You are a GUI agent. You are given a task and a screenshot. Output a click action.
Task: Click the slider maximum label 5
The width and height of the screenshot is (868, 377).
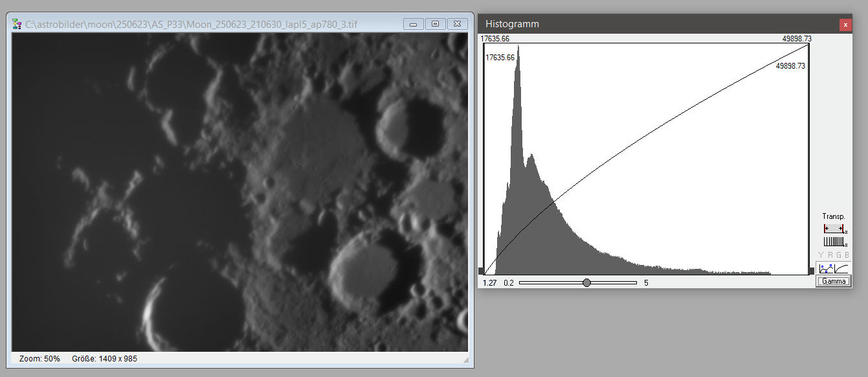click(646, 282)
